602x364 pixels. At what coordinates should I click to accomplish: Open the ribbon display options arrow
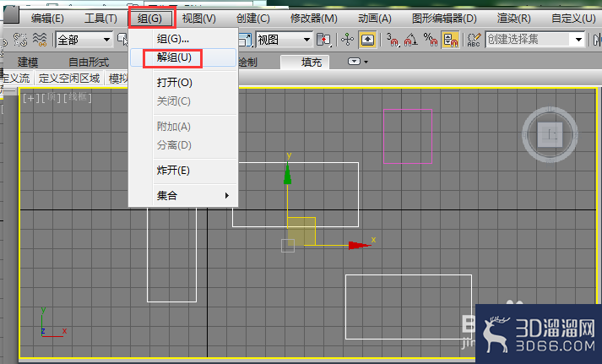click(x=366, y=62)
